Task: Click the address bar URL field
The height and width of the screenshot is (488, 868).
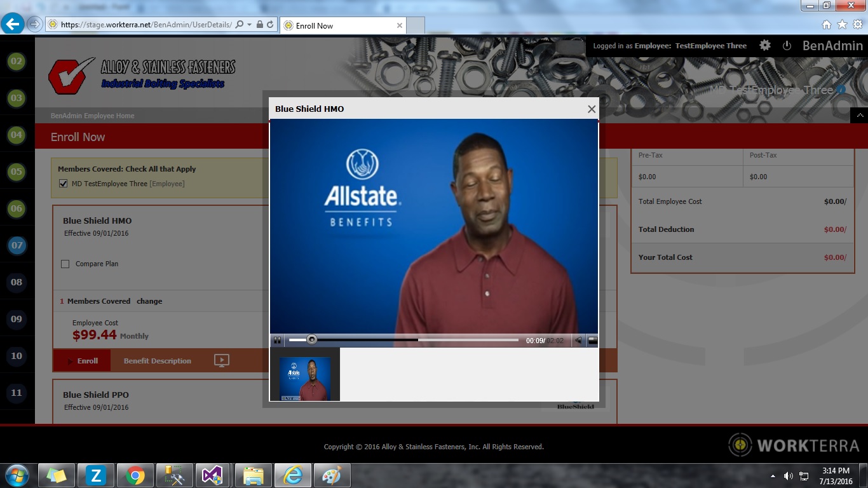Action: point(146,25)
